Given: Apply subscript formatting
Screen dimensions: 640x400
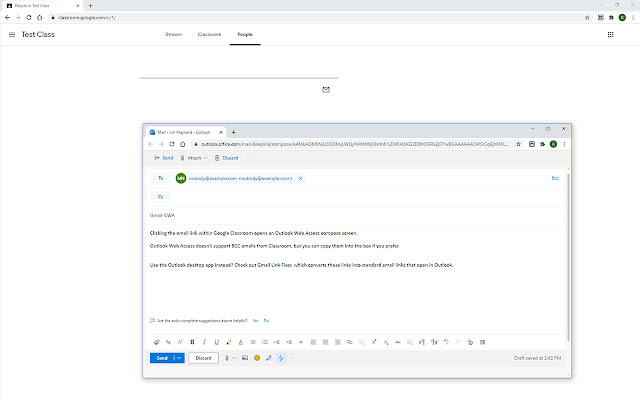Looking at the screenshot, I should point(386,342).
